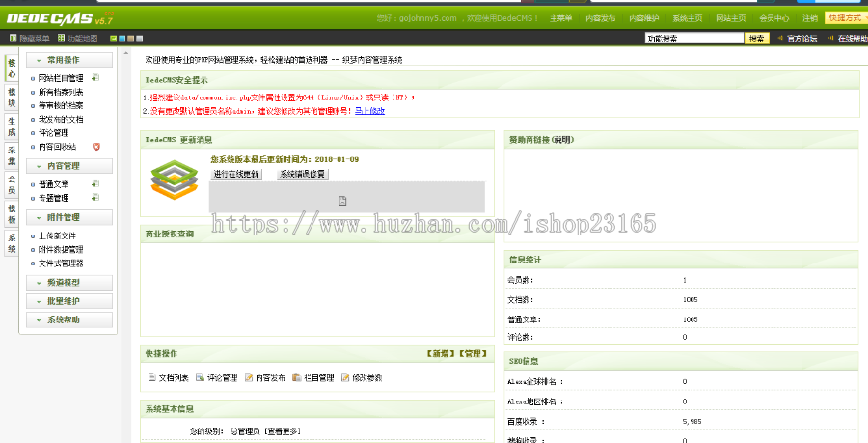This screenshot has width=868, height=443.
Task: Switch to the 模块 side tab
Action: tap(12, 97)
